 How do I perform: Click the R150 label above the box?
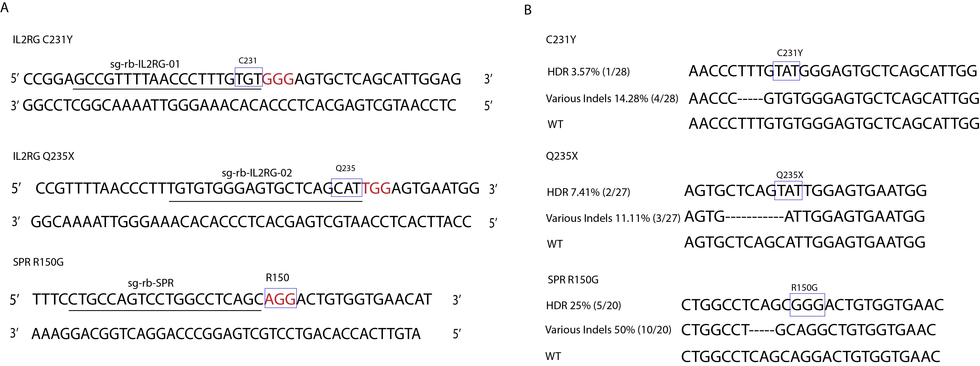(x=277, y=278)
